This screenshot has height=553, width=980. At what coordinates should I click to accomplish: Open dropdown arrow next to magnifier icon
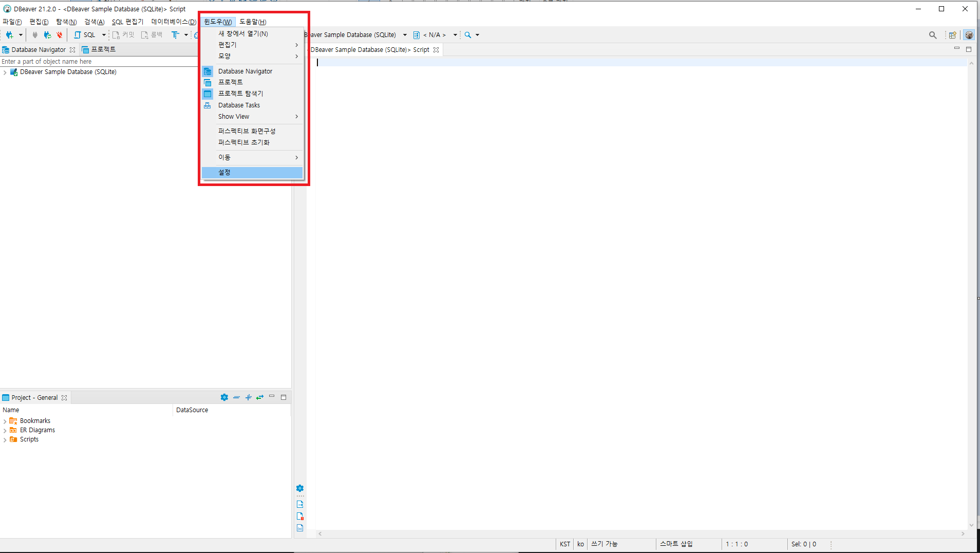pyautogui.click(x=477, y=35)
